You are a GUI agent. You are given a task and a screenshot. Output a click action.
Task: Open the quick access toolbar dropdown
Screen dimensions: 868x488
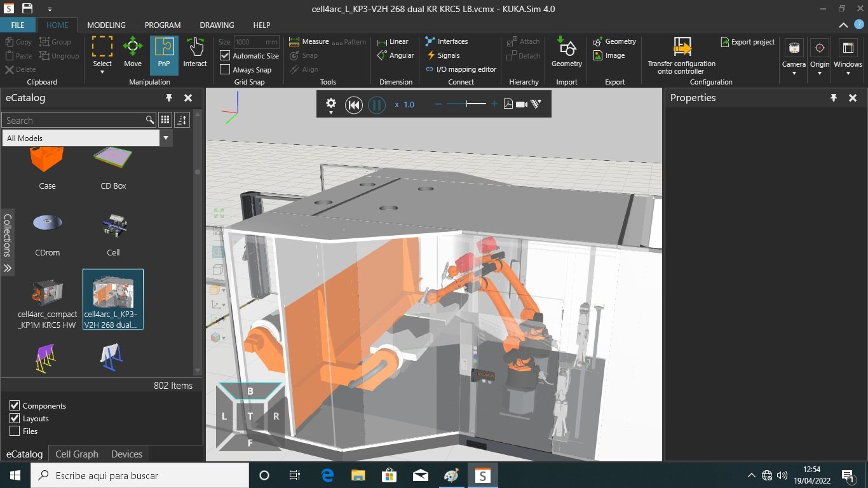[x=50, y=9]
